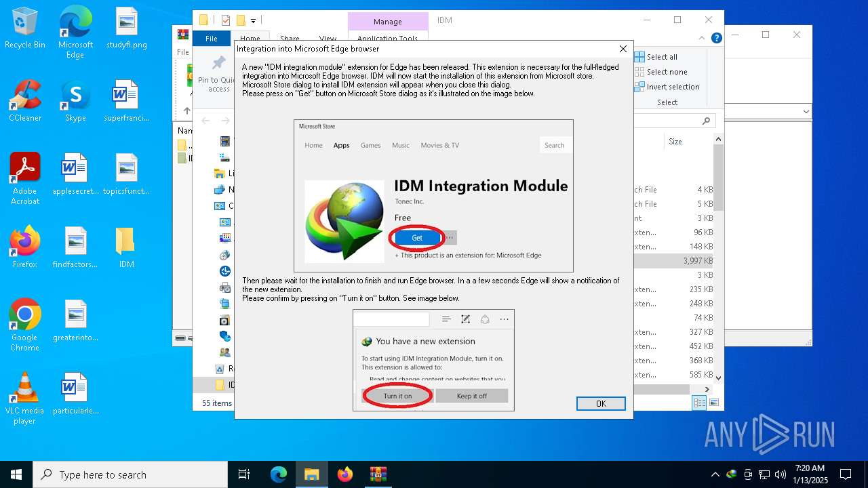Open Task View from the taskbar
Screen dimensions: 868x488
pos(244,474)
